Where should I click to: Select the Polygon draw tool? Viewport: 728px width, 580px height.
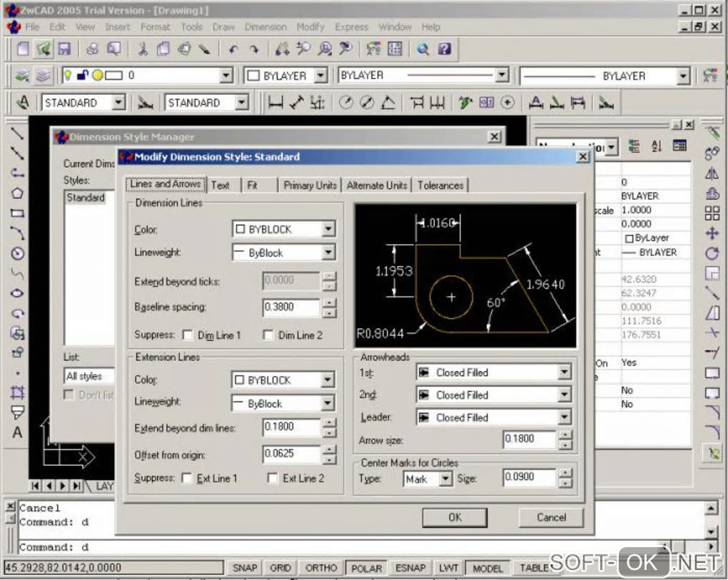[x=18, y=193]
